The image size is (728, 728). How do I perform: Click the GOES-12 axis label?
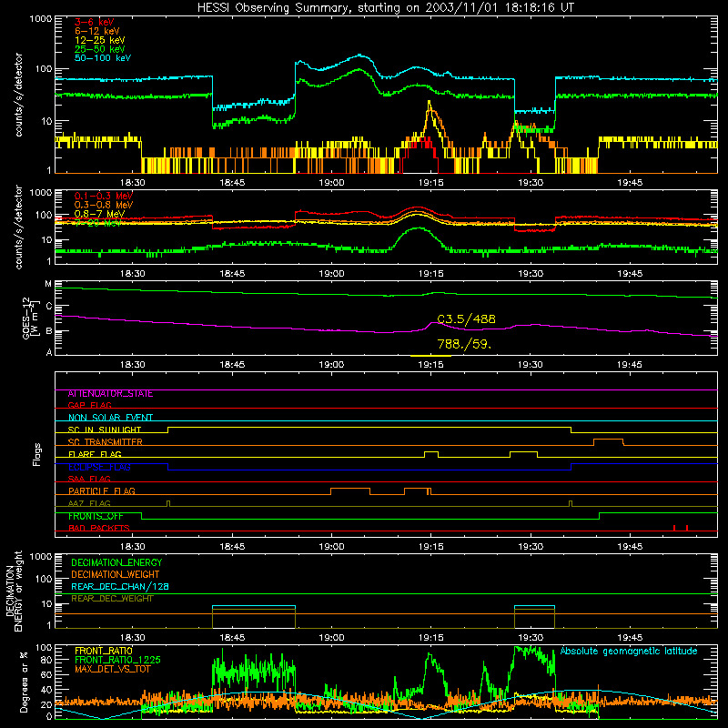29,318
